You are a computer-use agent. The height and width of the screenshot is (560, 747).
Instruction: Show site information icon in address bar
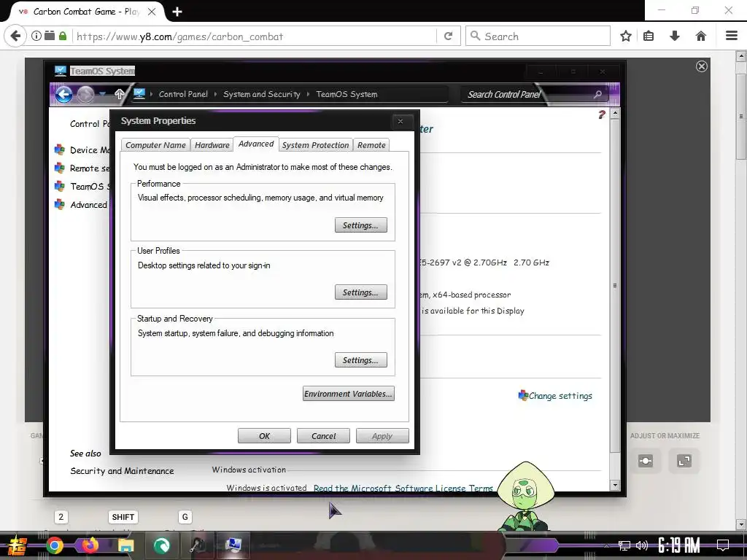pos(36,36)
